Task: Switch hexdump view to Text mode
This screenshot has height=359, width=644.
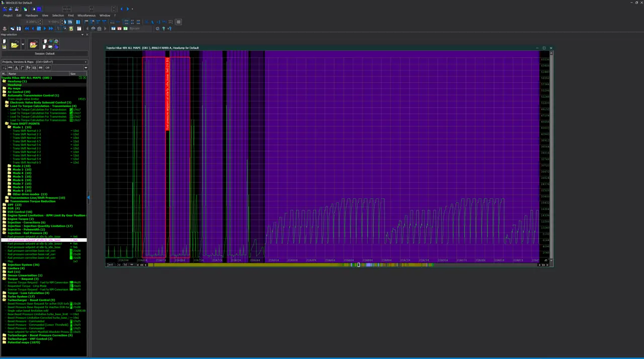Action: coord(110,264)
